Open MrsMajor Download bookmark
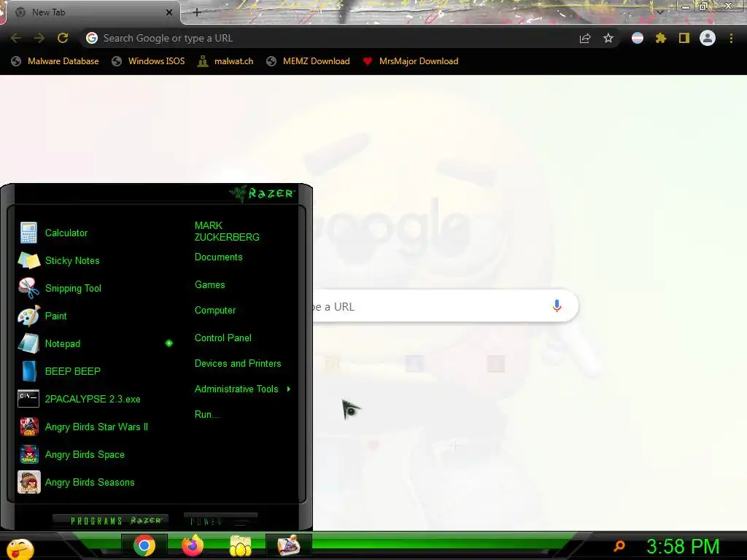The image size is (747, 560). [x=410, y=61]
